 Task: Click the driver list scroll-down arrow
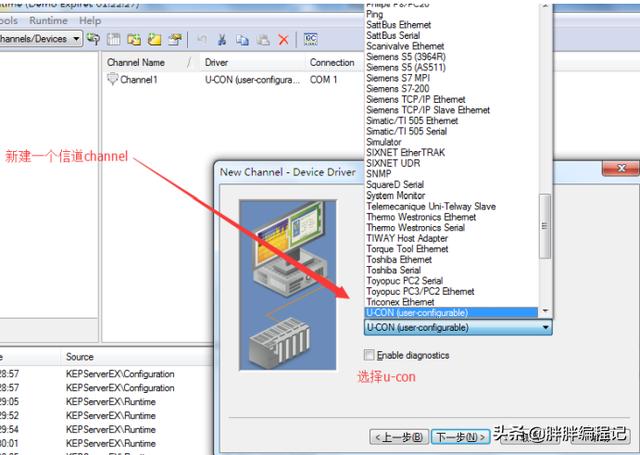tap(545, 311)
